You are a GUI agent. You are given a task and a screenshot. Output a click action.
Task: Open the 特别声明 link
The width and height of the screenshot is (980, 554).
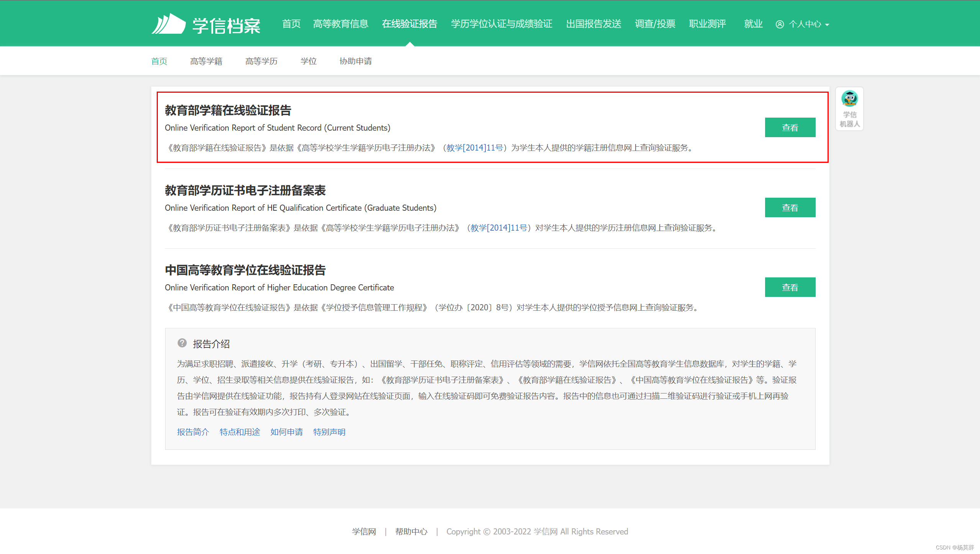point(329,432)
